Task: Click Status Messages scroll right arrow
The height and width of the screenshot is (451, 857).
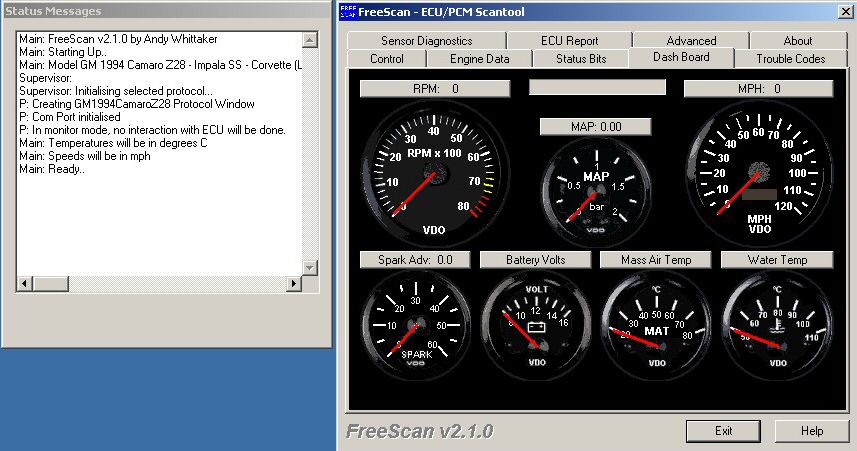Action: pos(294,283)
